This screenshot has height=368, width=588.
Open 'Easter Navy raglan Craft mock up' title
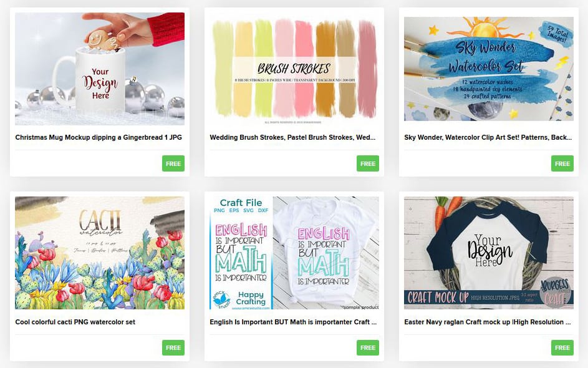pos(488,322)
